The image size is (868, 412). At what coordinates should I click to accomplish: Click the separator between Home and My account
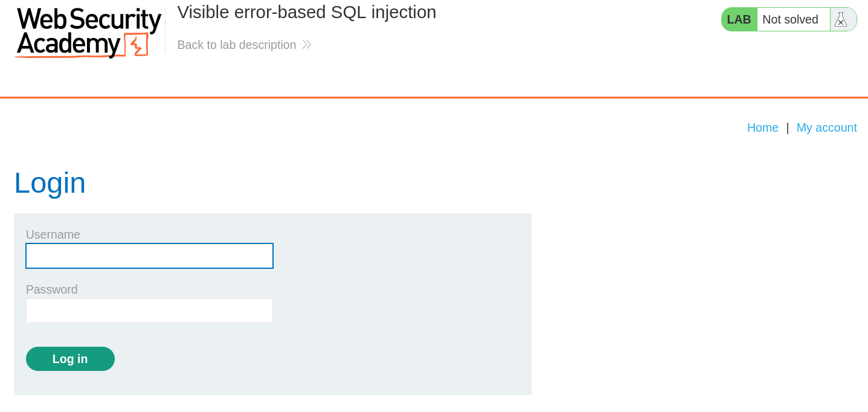788,127
